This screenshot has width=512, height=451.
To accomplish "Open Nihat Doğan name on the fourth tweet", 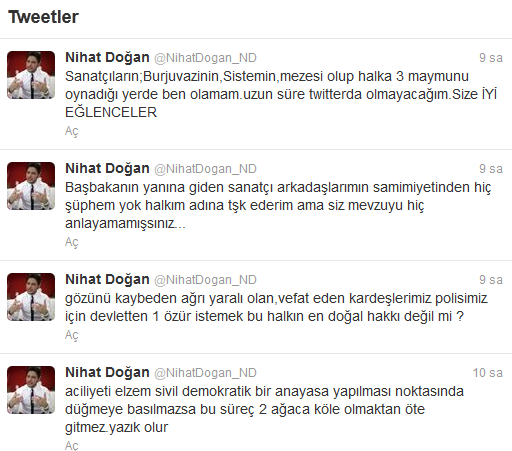I will 107,373.
